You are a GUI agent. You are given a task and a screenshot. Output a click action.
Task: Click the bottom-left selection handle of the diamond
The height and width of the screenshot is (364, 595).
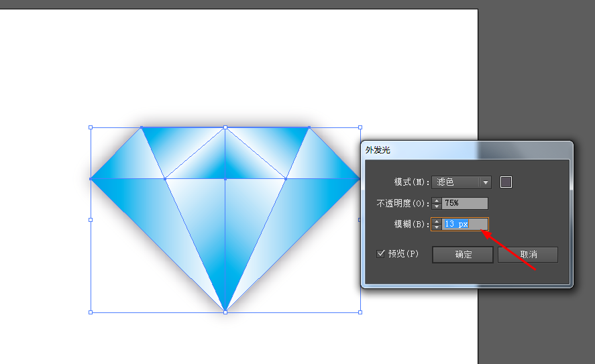(91, 312)
